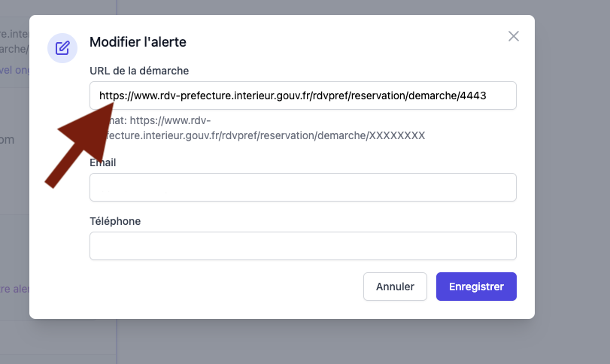Viewport: 610px width, 364px height.
Task: Click the partially hidden purple 'vel ong' link
Action: 15,70
